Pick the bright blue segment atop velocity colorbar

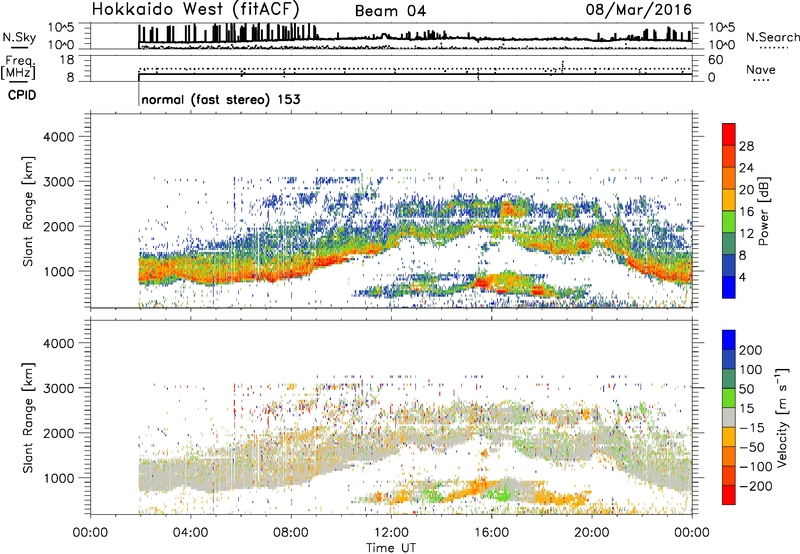point(729,340)
